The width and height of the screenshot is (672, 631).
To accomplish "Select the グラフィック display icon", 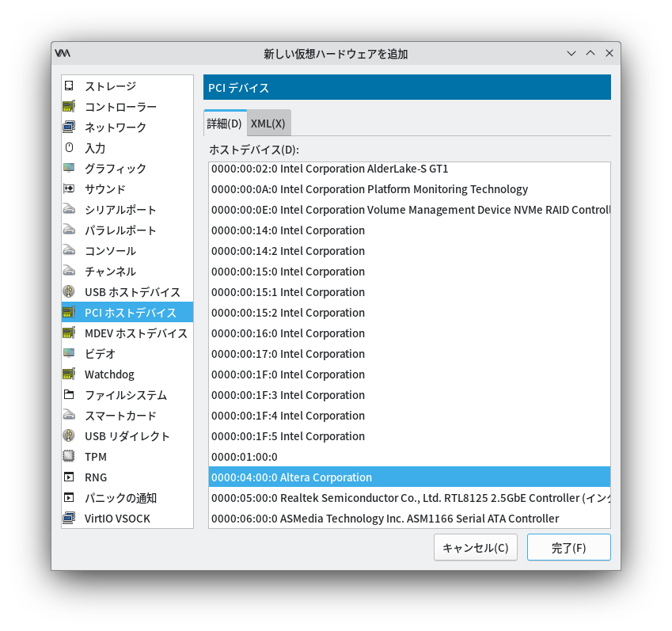I will 69,168.
